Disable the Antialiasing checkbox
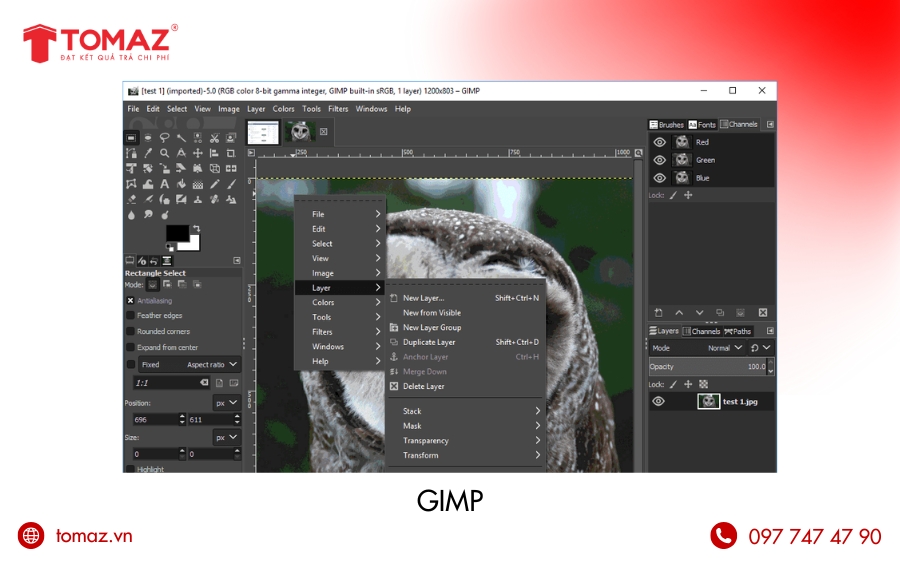This screenshot has width=900, height=563. point(131,300)
